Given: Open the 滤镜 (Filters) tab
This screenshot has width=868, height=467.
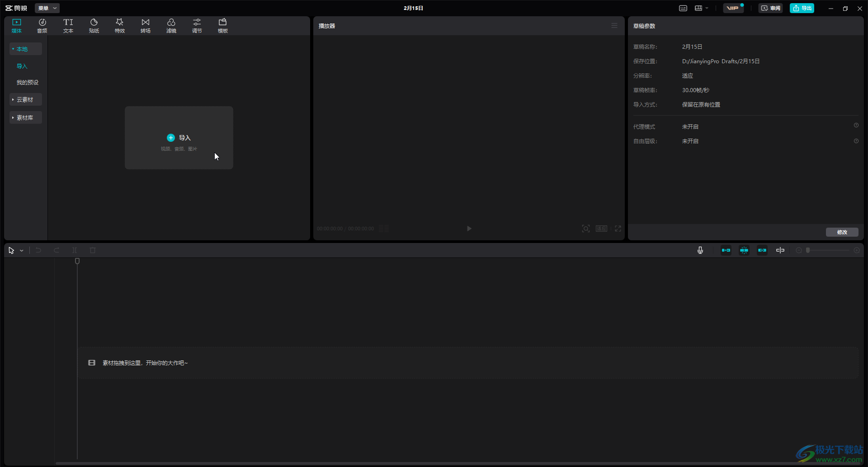Looking at the screenshot, I should click(171, 26).
